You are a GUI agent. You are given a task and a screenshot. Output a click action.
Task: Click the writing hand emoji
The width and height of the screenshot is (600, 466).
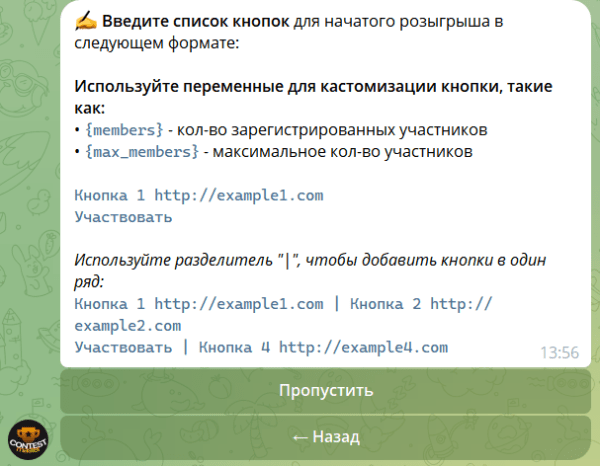click(x=86, y=21)
